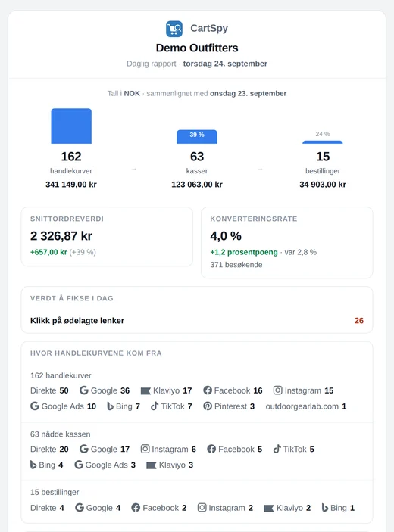Click the 123 063,00 kr checkout value
394x532 pixels.
197,184
